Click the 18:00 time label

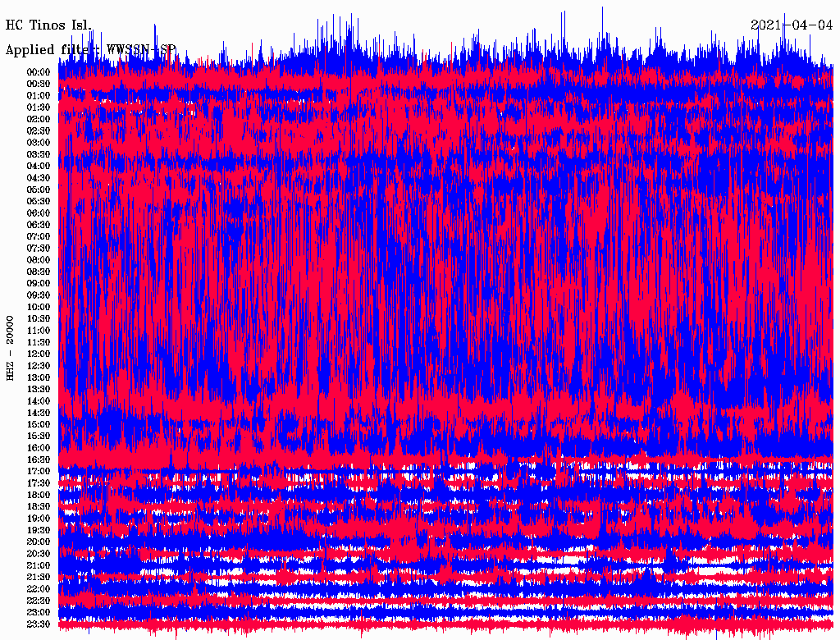pos(39,496)
